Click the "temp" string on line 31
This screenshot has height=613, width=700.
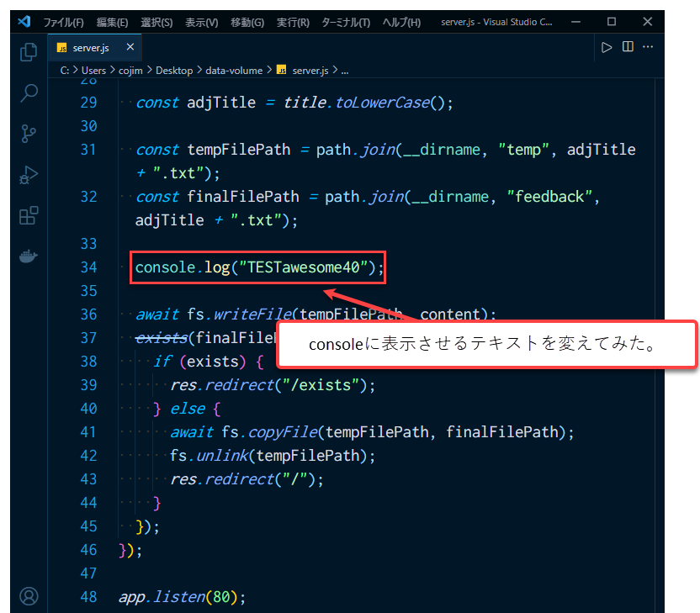pyautogui.click(x=523, y=150)
